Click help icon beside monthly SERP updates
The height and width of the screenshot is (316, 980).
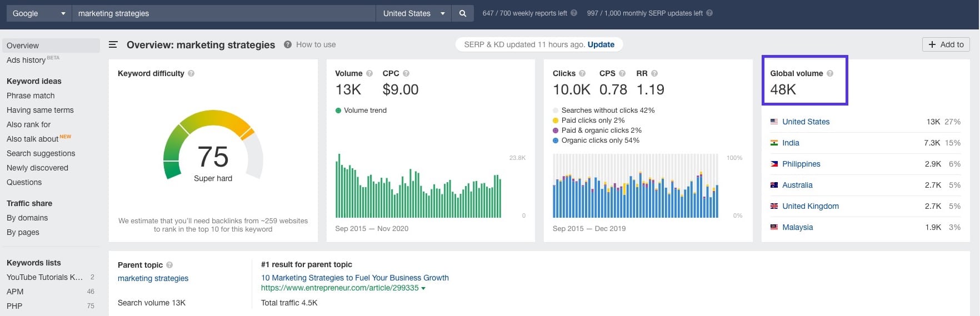(709, 13)
